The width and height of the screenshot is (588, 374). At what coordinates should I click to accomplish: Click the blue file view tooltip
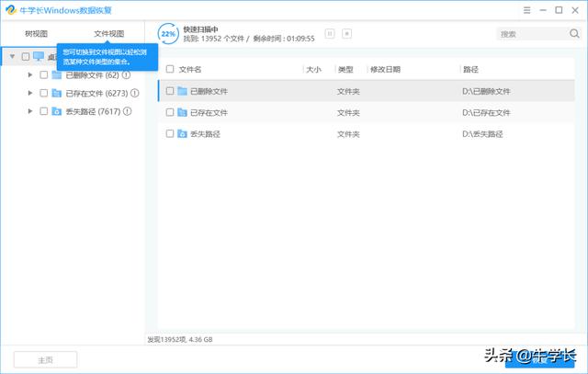107,57
